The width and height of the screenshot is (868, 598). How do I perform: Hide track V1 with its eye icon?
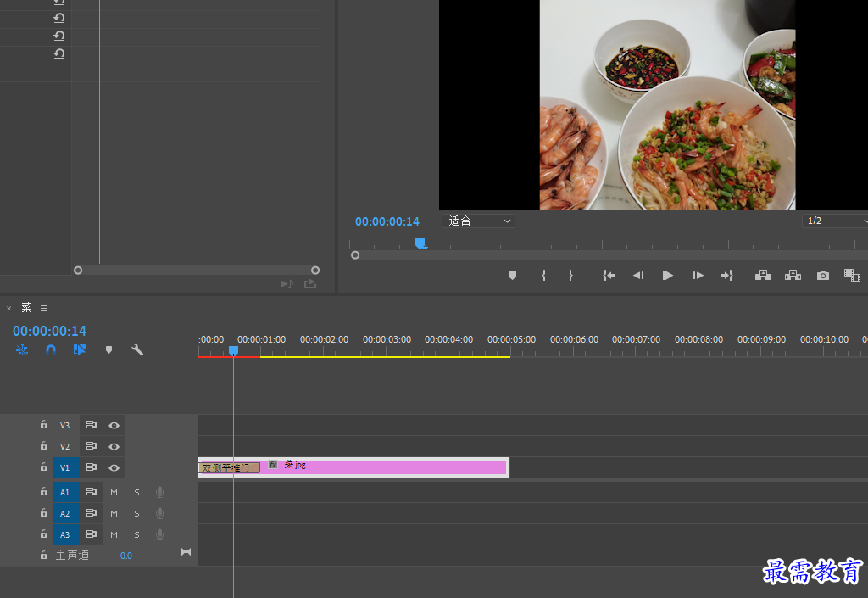pyautogui.click(x=114, y=467)
